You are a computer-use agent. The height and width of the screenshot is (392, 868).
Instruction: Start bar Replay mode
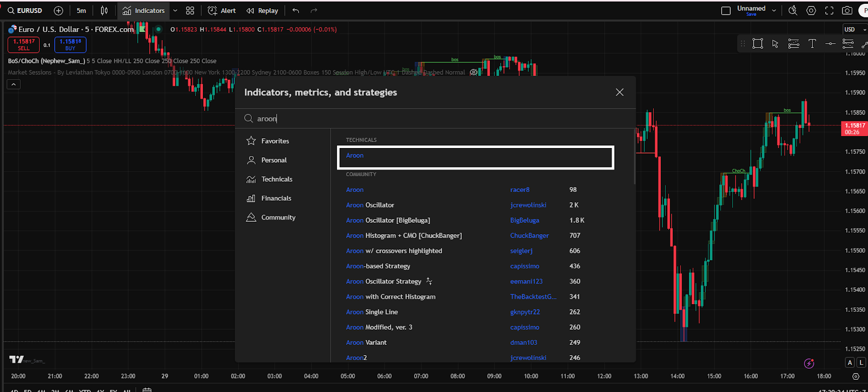tap(262, 11)
